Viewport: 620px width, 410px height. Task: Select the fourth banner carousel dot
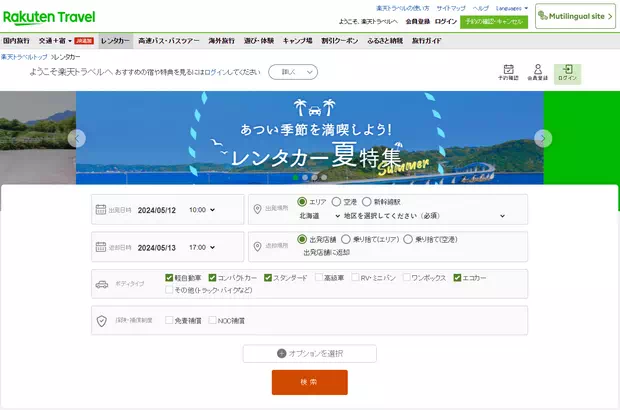pyautogui.click(x=324, y=178)
